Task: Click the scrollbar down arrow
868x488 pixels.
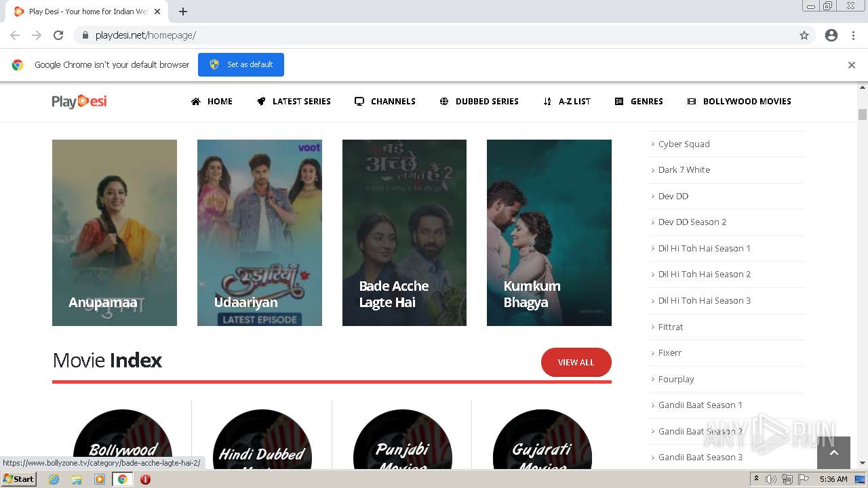Action: 863,463
